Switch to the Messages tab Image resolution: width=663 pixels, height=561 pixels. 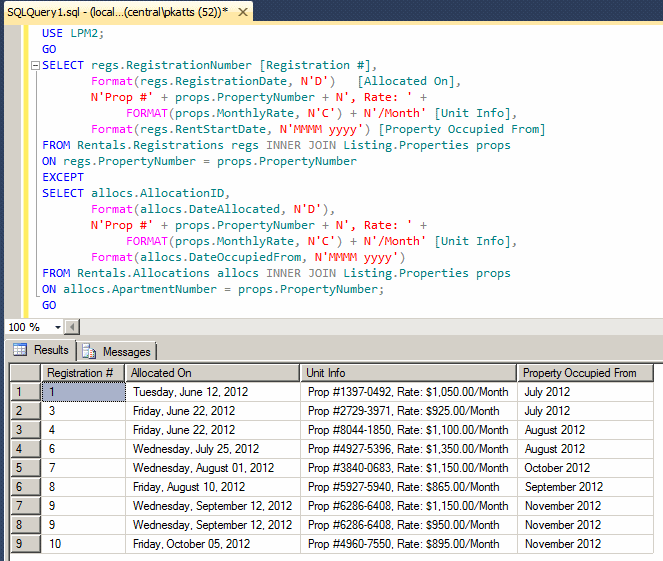point(117,351)
